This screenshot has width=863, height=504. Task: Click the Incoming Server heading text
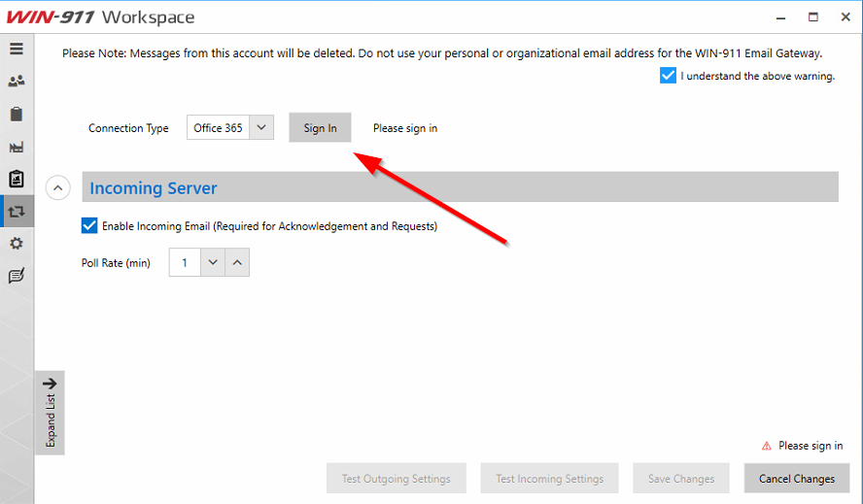pyautogui.click(x=154, y=188)
